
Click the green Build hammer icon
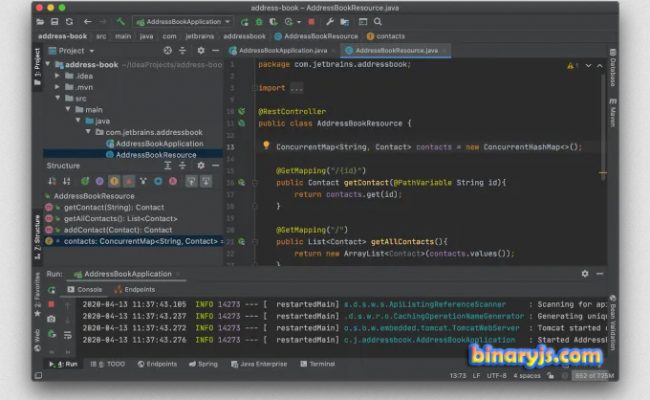coord(120,22)
